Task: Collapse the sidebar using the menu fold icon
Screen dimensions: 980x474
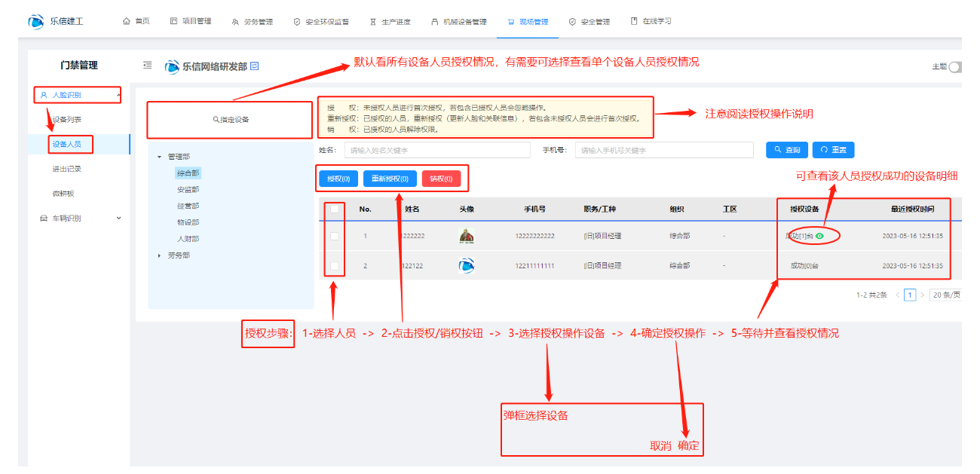Action: tap(148, 66)
